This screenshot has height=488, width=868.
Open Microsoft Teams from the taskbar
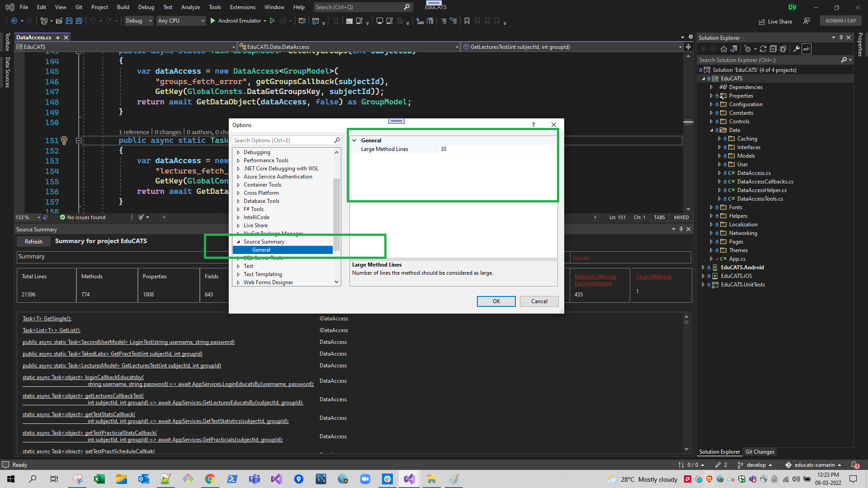pyautogui.click(x=254, y=479)
